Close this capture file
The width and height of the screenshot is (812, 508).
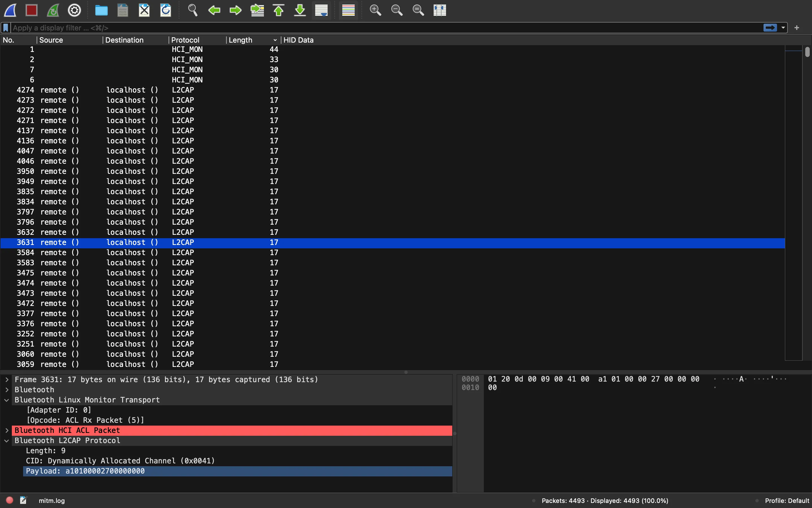tap(144, 10)
